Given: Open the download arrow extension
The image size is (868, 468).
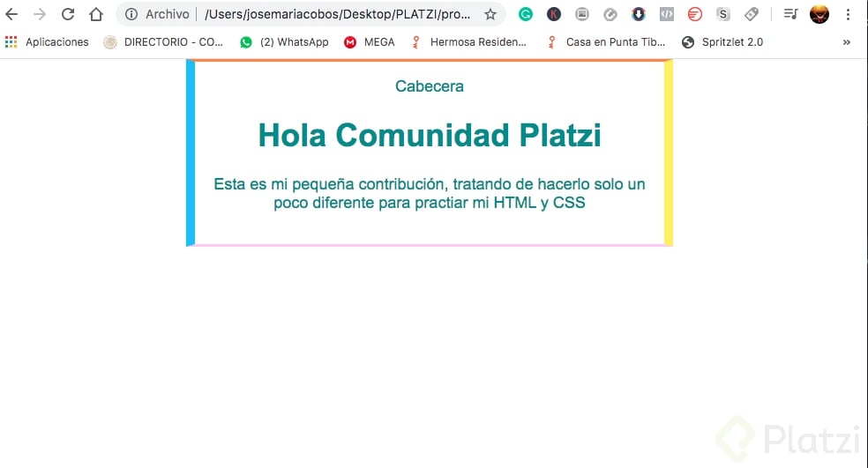Looking at the screenshot, I should (x=639, y=14).
